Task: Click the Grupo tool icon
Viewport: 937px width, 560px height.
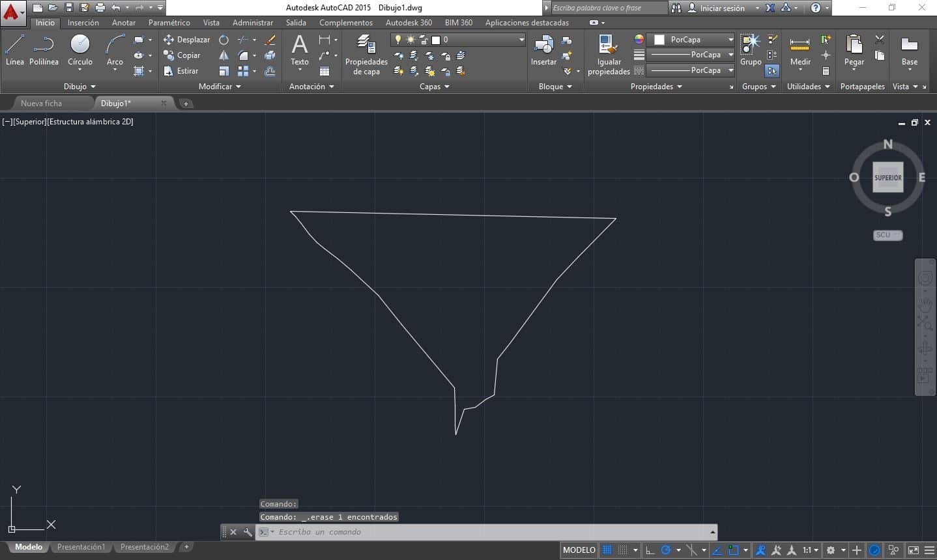Action: [x=751, y=50]
